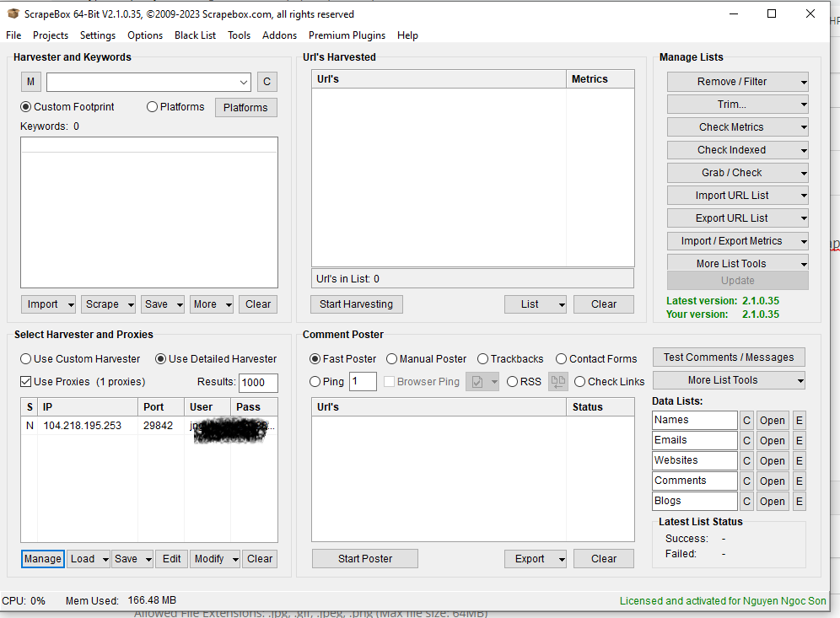Image resolution: width=840 pixels, height=618 pixels.
Task: Click the C button for Comments list
Action: 746,481
